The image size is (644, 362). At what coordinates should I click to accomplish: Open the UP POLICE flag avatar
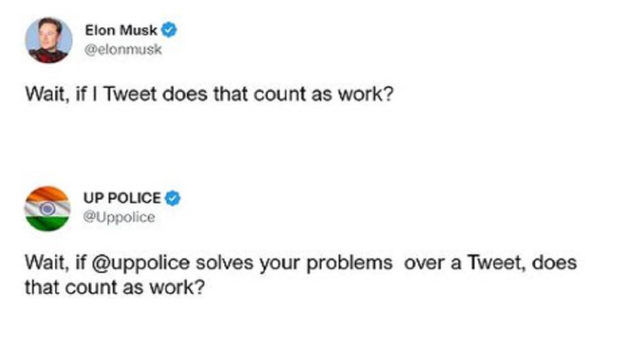click(x=47, y=209)
